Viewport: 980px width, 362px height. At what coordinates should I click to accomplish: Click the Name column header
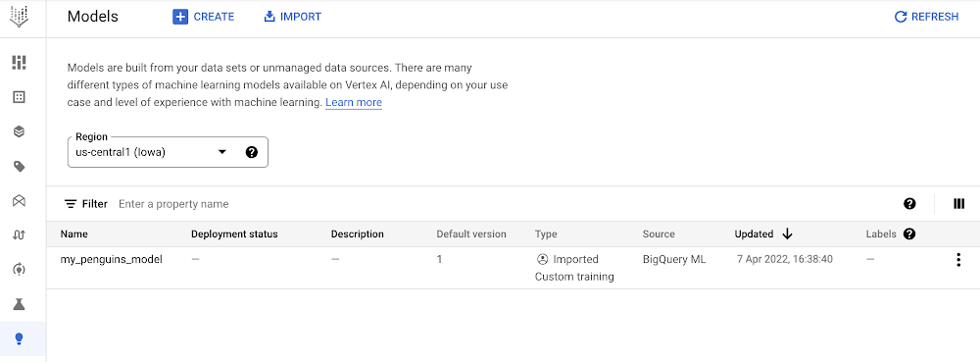point(73,233)
